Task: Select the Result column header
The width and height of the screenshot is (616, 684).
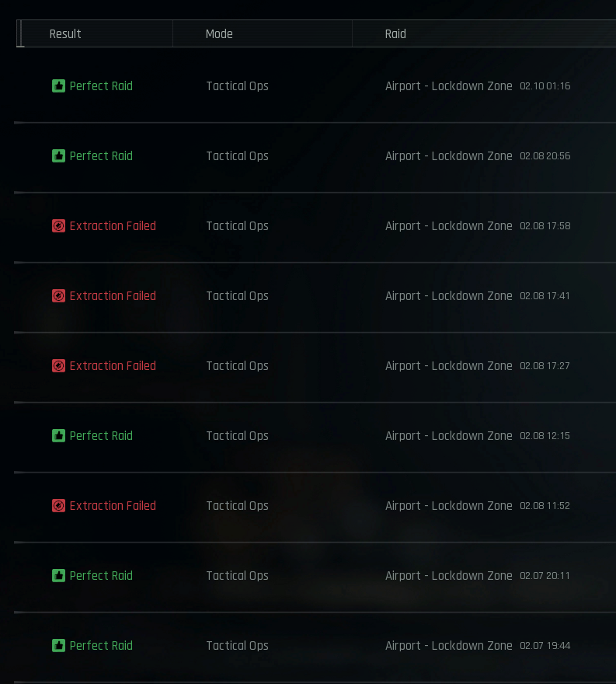Action: [x=65, y=33]
